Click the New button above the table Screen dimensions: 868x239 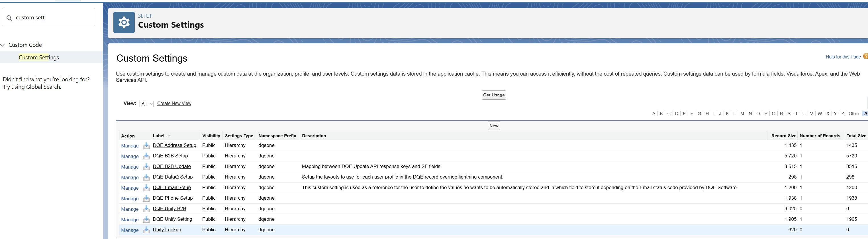click(494, 126)
